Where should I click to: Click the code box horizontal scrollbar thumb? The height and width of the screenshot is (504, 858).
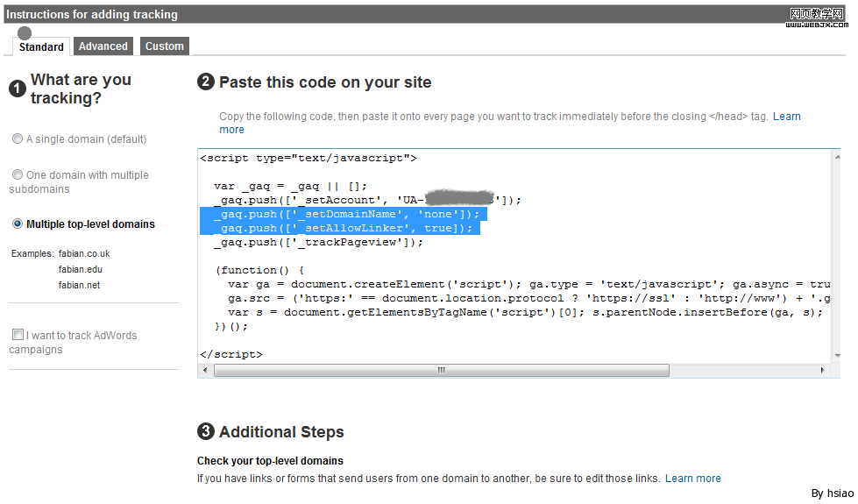click(441, 371)
